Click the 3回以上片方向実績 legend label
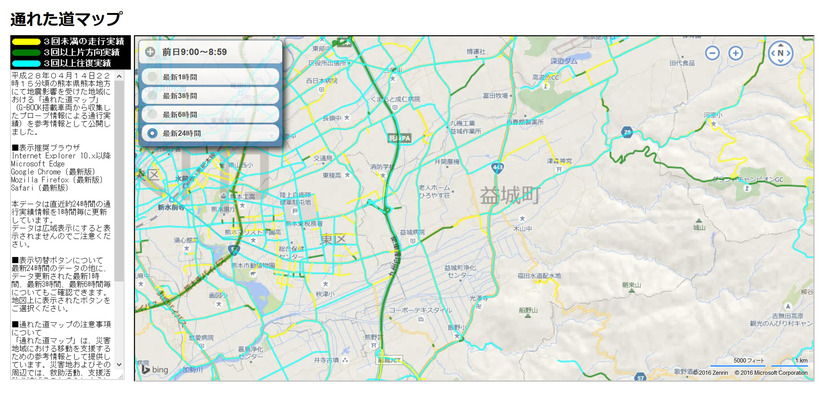826x400 pixels. (x=81, y=53)
